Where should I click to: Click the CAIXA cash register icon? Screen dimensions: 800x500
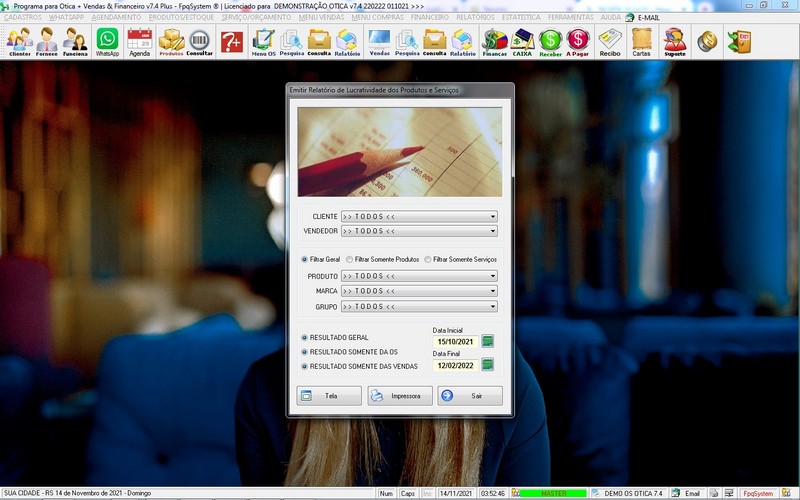click(522, 41)
